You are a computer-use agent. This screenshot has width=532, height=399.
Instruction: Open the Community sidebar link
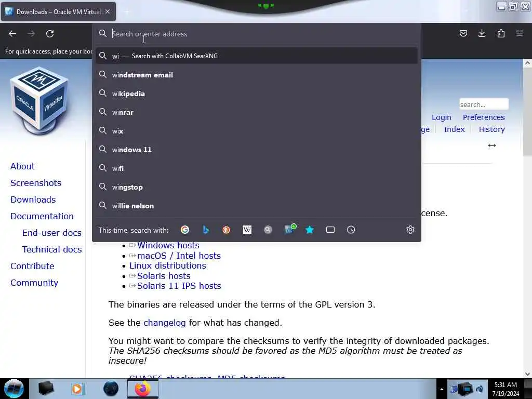[34, 283]
